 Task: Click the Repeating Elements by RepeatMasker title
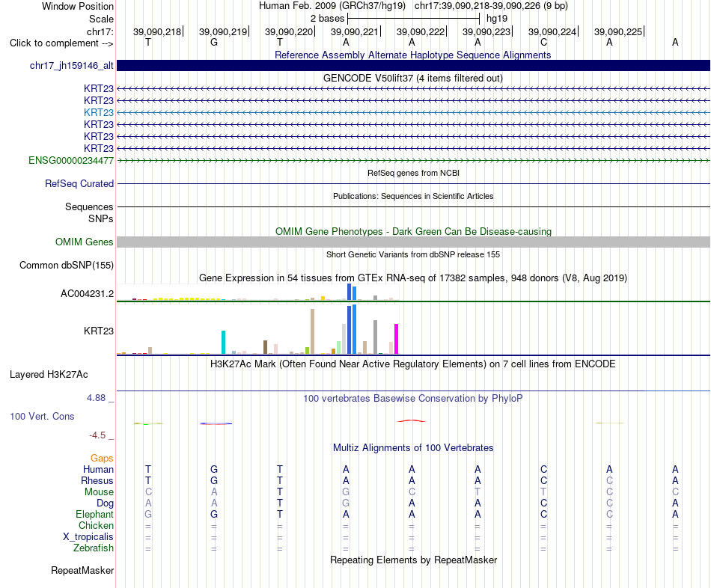click(x=414, y=560)
